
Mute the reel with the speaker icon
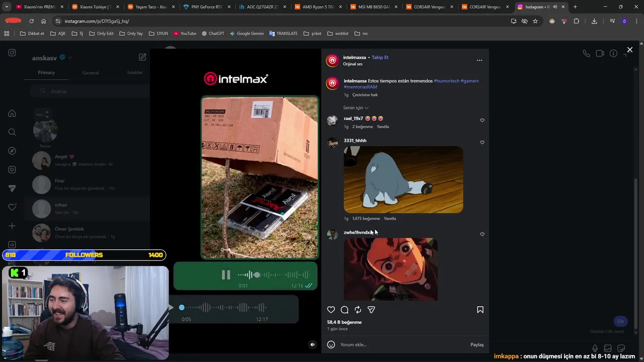[x=312, y=344]
